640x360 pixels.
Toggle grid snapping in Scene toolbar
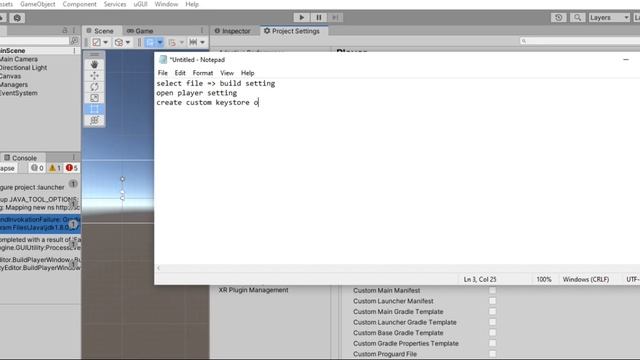150,42
